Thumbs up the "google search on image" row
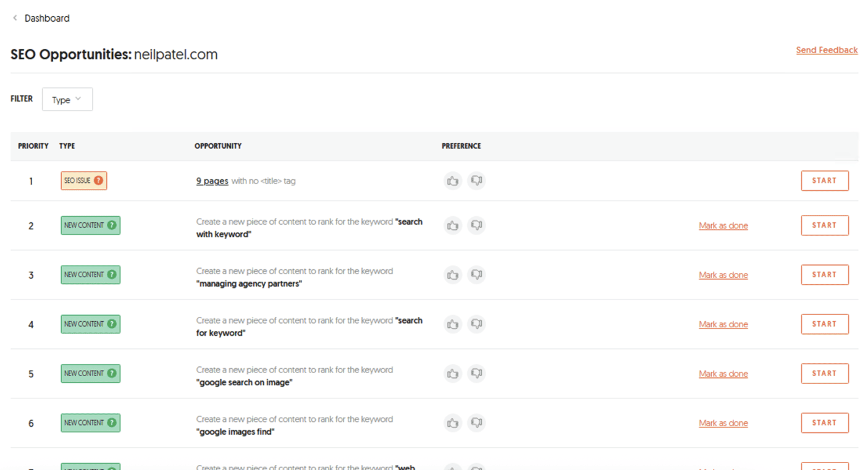 coord(453,373)
